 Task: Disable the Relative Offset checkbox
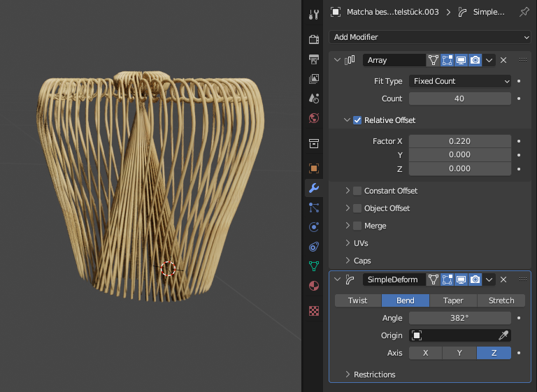coord(357,120)
